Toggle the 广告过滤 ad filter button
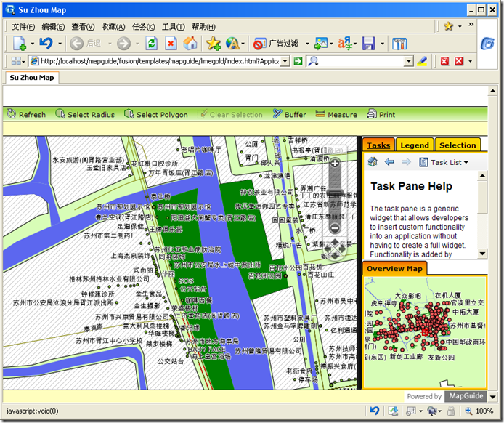This screenshot has width=504, height=423. coord(276,44)
